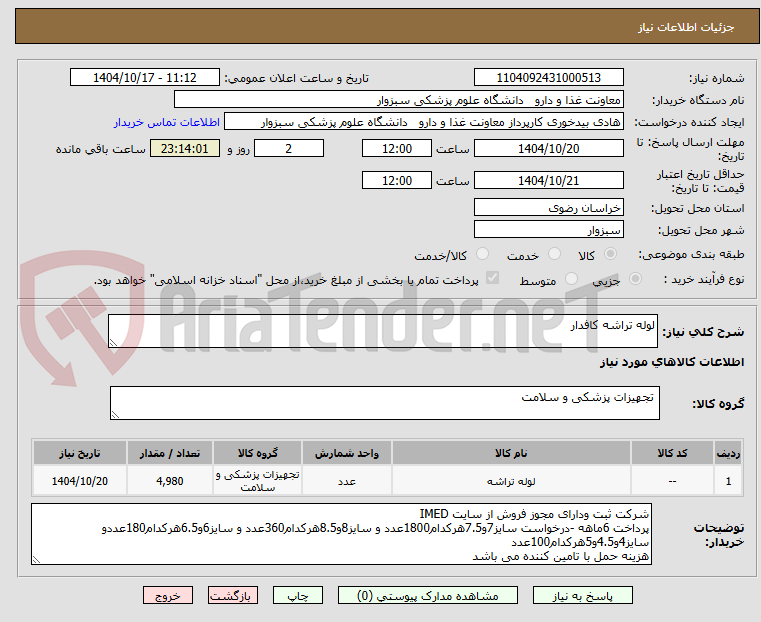The width and height of the screenshot is (761, 622).
Task: Click the نام دستگاه خریدار field
Action: [398, 100]
